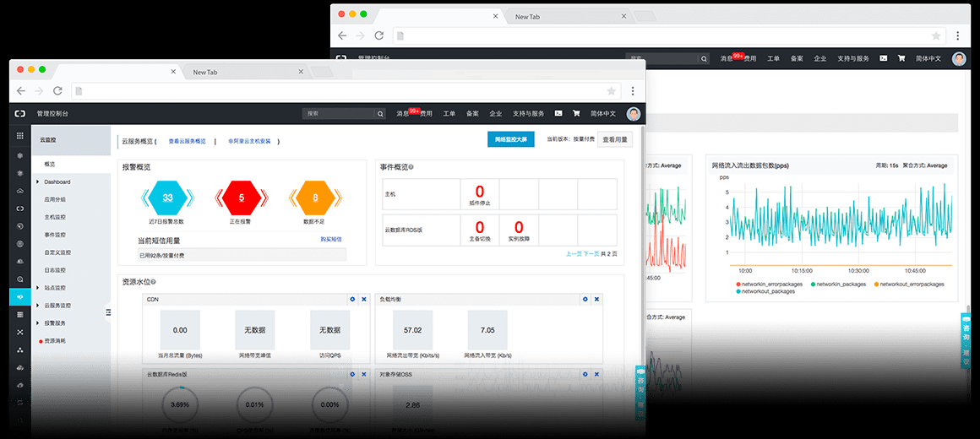Click the search field in front console header

338,113
